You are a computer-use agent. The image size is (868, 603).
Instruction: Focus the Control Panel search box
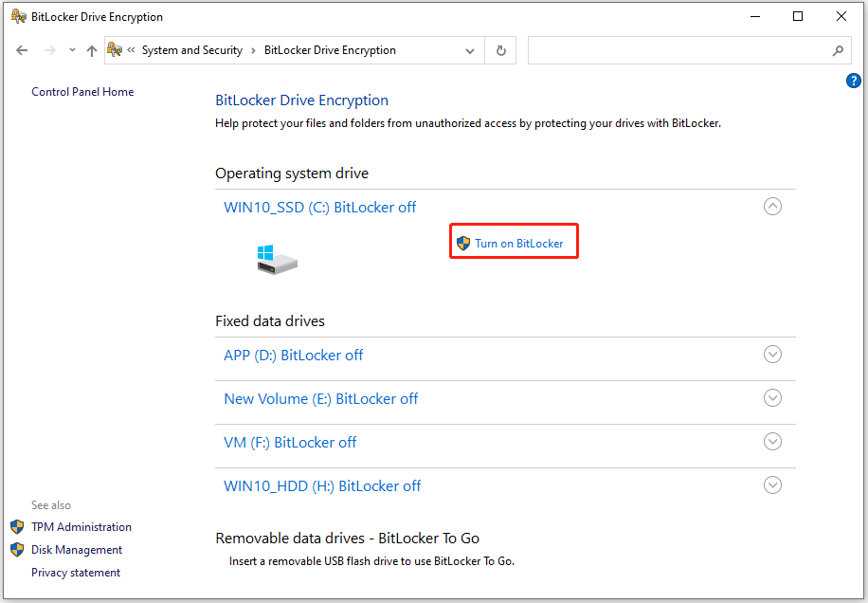689,50
